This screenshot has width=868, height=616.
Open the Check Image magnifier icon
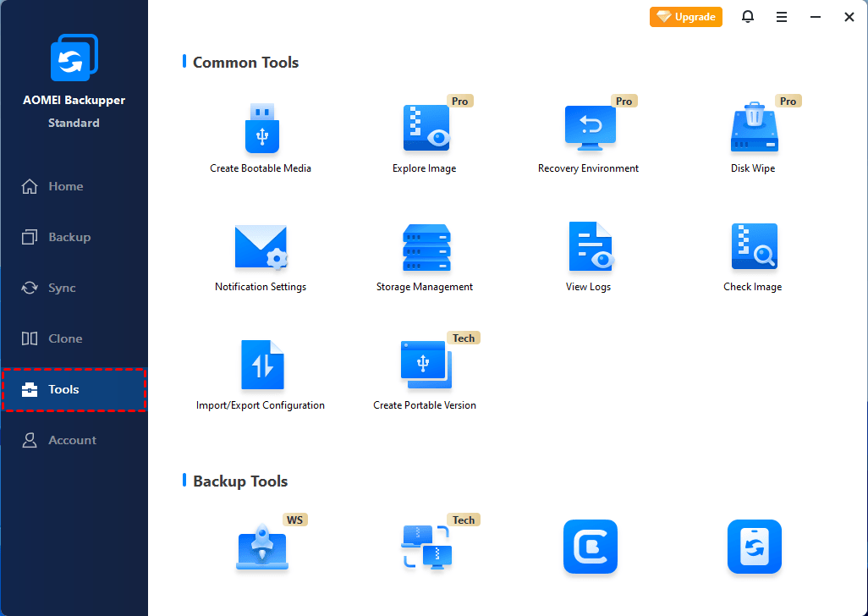[x=754, y=246]
